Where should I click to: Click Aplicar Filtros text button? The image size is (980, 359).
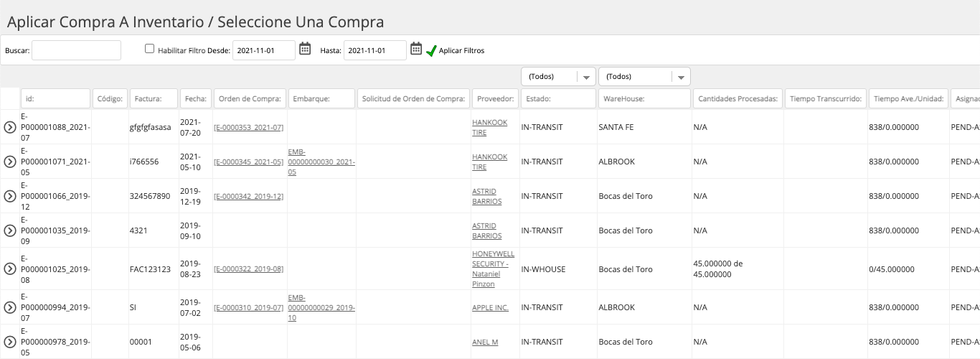(x=461, y=51)
